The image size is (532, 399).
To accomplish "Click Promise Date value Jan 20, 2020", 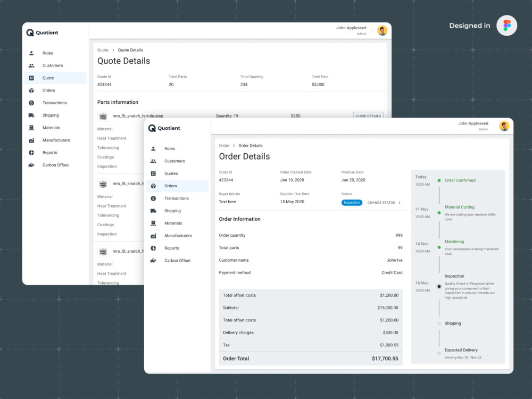I will click(x=353, y=180).
